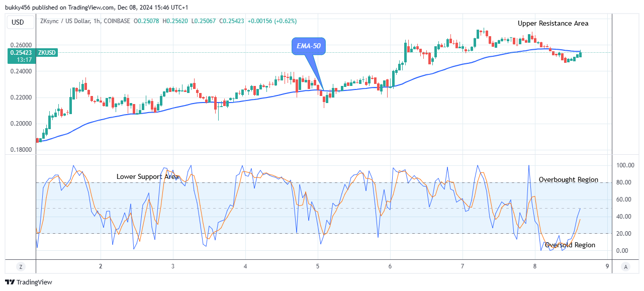Click the Lower Support Area text
The image size is (644, 291).
pyautogui.click(x=148, y=176)
